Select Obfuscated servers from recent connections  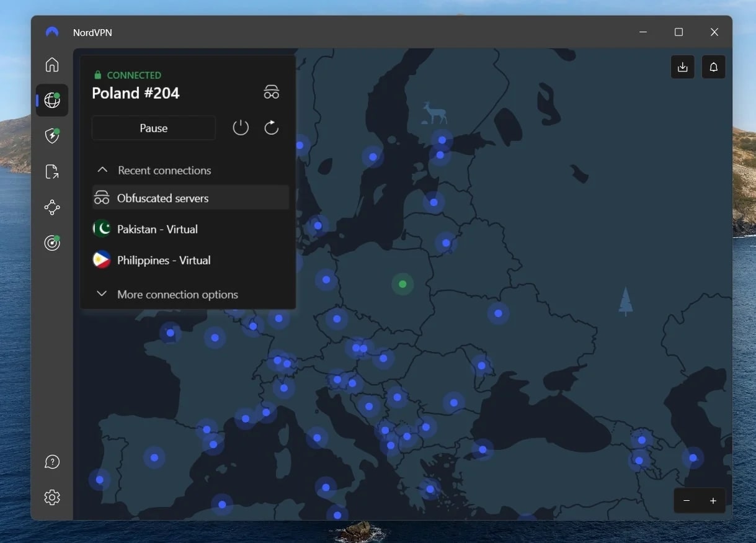(162, 198)
